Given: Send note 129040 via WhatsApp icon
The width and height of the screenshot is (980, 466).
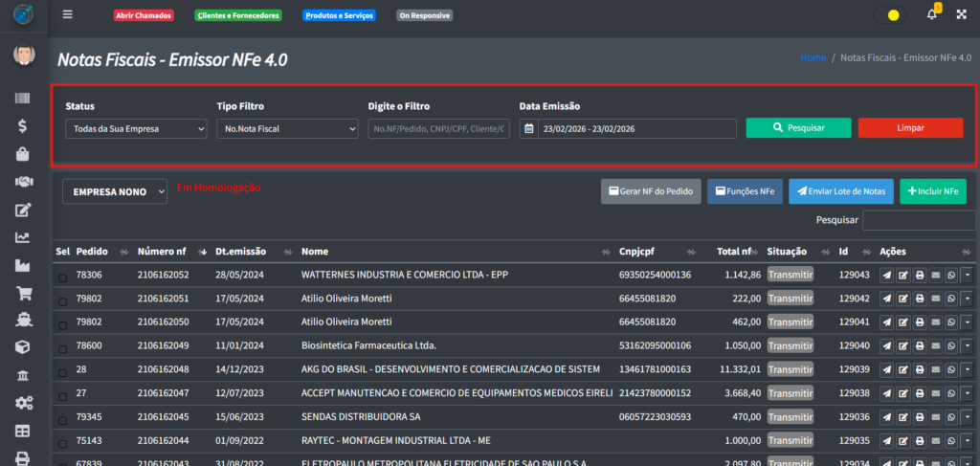Looking at the screenshot, I should [x=951, y=345].
